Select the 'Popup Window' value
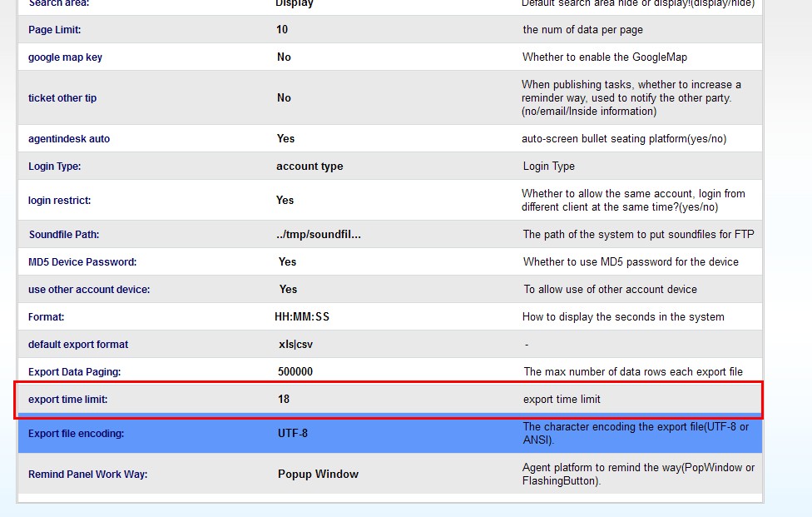The height and width of the screenshot is (517, 812). [318, 475]
